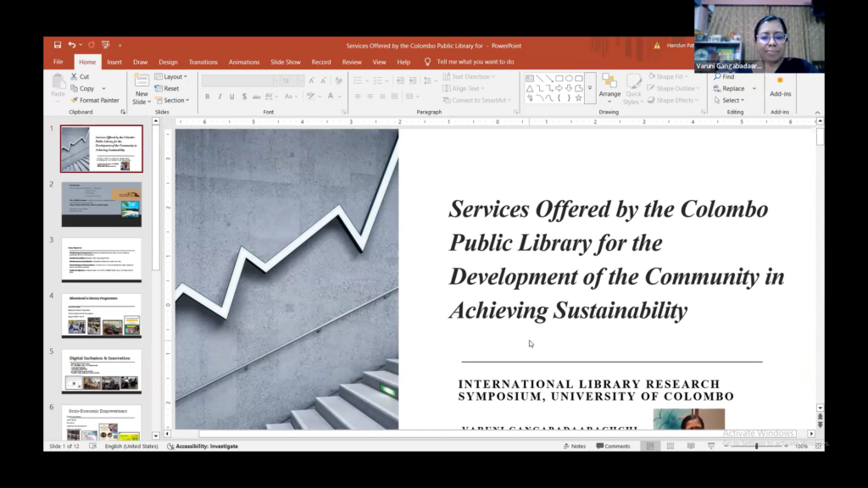Select the Format Painter tool
The width and height of the screenshot is (868, 488).
(x=94, y=100)
